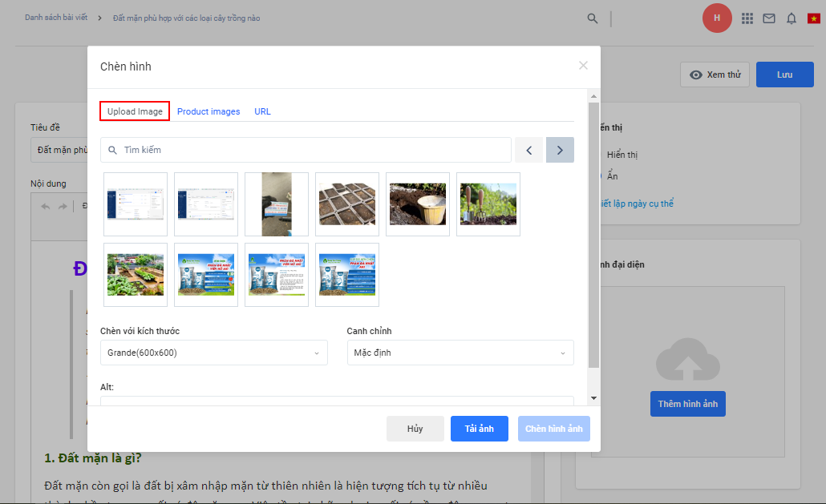Click the Vietnam flag language icon
The height and width of the screenshot is (504, 826).
(x=813, y=18)
